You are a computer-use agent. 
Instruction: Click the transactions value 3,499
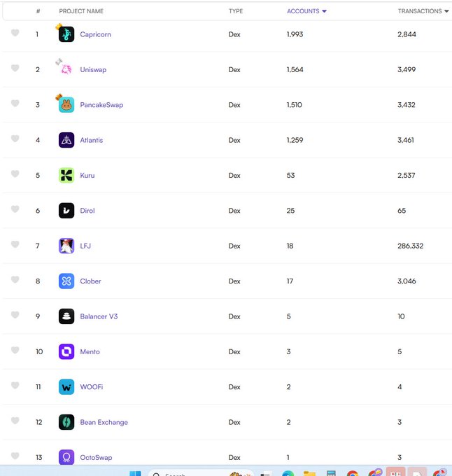point(407,69)
